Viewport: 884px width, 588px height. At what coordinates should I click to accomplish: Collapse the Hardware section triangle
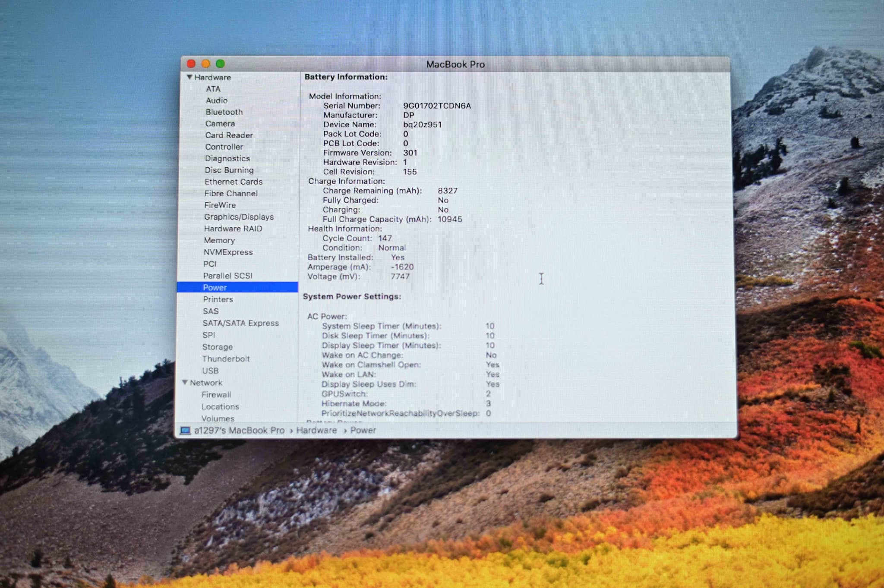click(x=189, y=77)
